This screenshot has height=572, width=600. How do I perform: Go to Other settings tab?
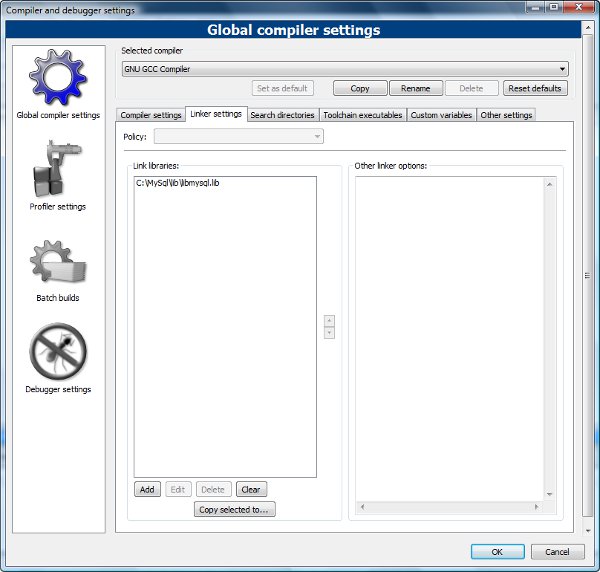pyautogui.click(x=506, y=115)
